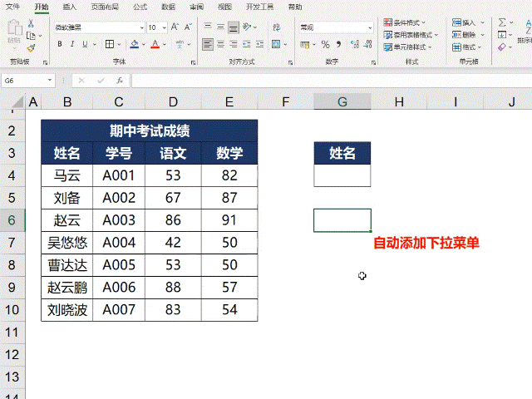The width and height of the screenshot is (532, 399).
Task: Apply percent style
Action: coord(325,44)
